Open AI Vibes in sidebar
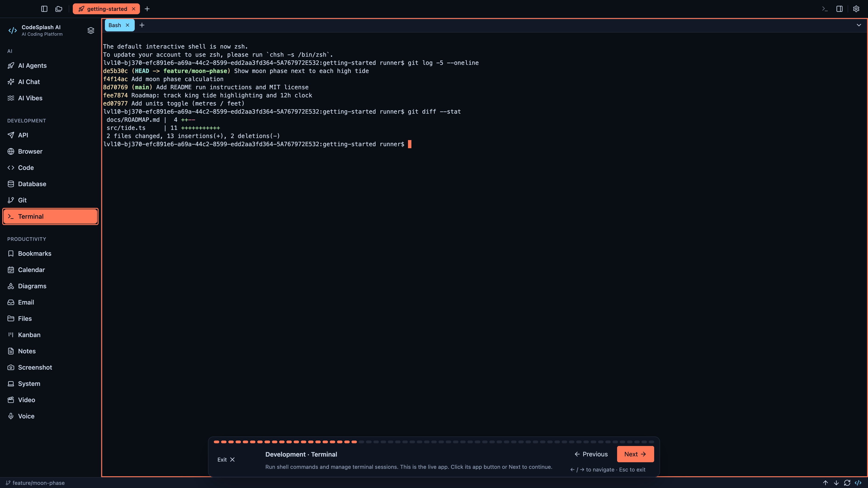Screen dimensions: 868x488 click(x=50, y=98)
